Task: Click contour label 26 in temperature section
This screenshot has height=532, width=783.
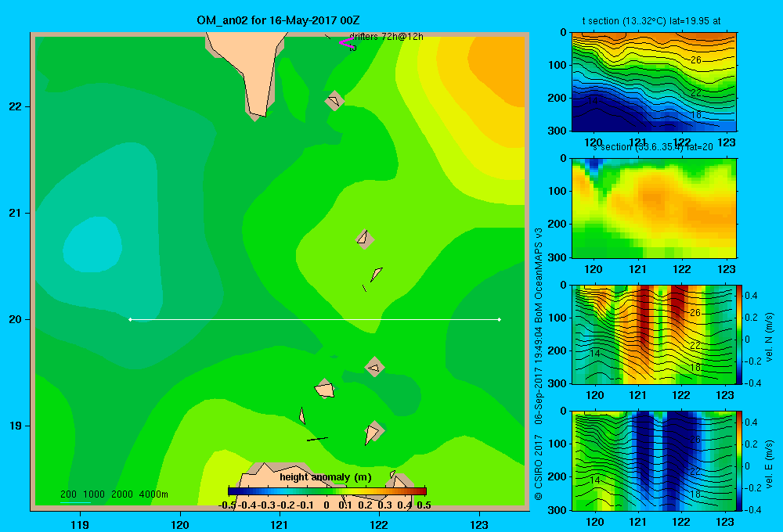Action: (695, 60)
